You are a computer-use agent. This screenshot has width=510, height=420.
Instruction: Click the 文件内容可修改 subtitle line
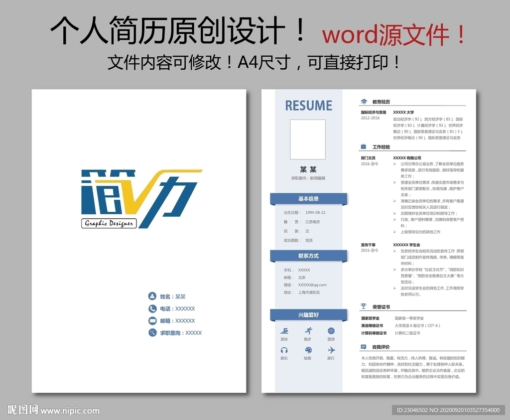pyautogui.click(x=254, y=62)
